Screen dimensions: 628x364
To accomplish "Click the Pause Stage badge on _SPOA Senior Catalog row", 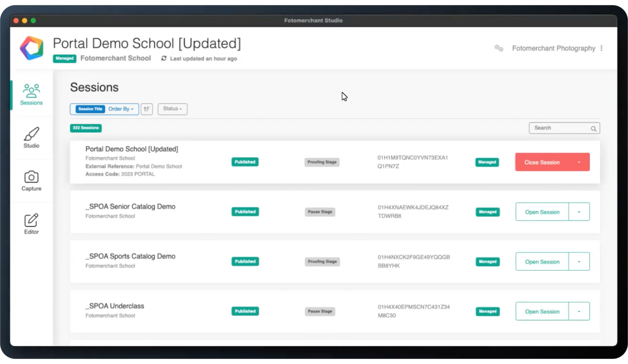I will pos(320,212).
